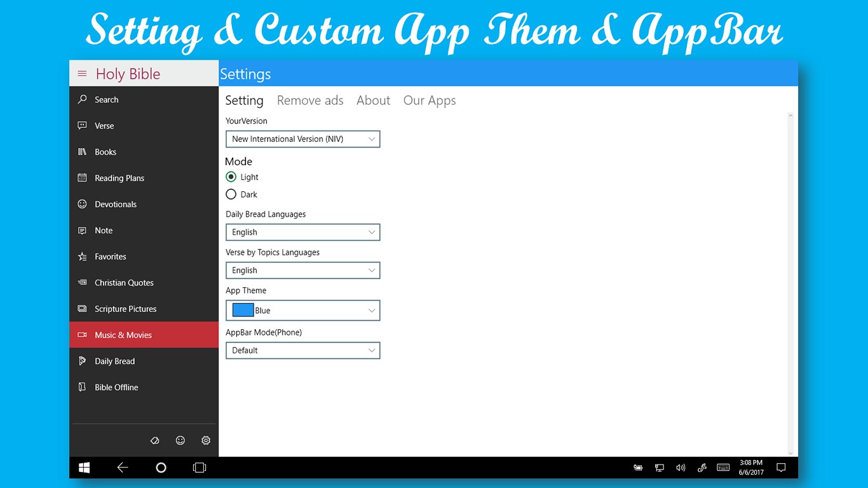Click the no-ads tag icon at sidebar bottom

[x=154, y=440]
